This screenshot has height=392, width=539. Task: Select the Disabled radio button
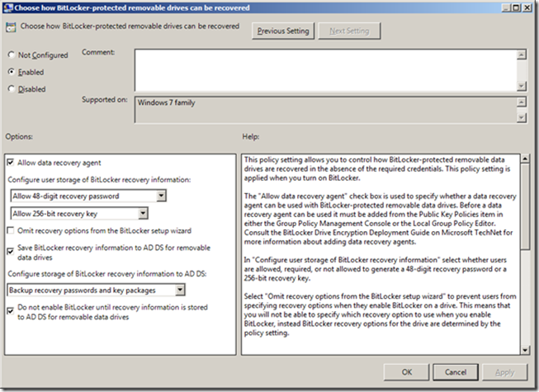pos(11,88)
